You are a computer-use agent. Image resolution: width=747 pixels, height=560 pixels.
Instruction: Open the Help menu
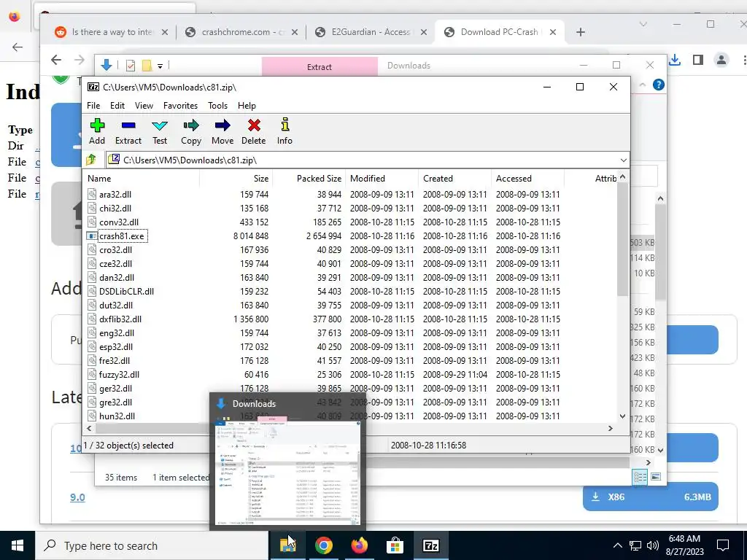click(x=247, y=105)
